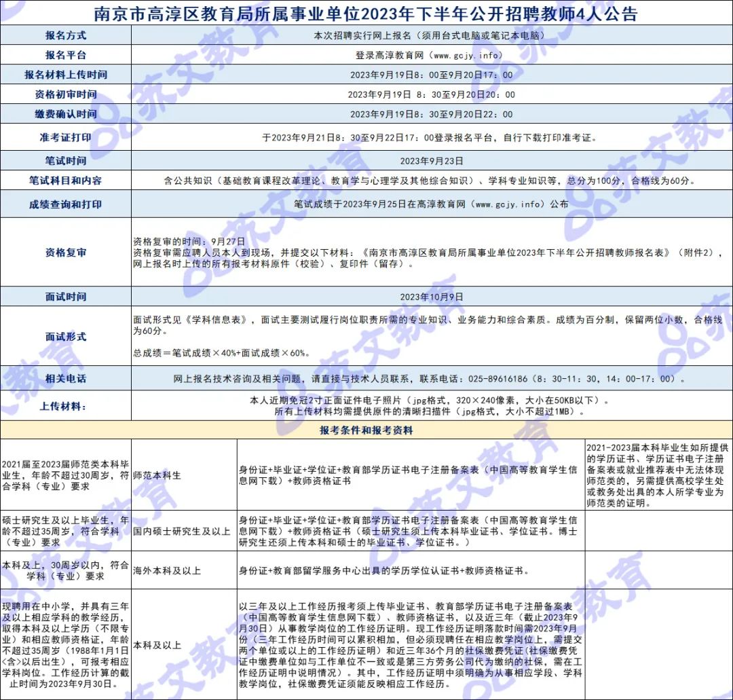Click the cell beginning '2021届至2023届师范类本科毕业生'
Image resolution: width=733 pixels, height=700 pixels.
click(65, 475)
